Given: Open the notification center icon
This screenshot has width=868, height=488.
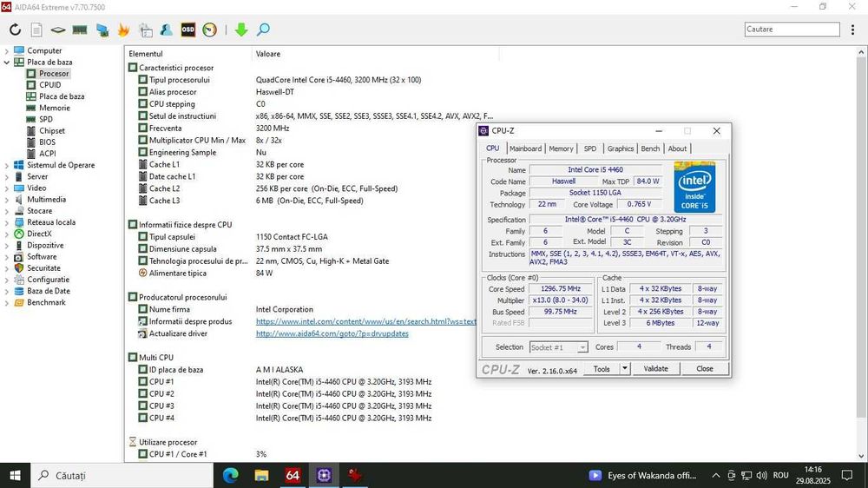Looking at the screenshot, I should pyautogui.click(x=846, y=475).
